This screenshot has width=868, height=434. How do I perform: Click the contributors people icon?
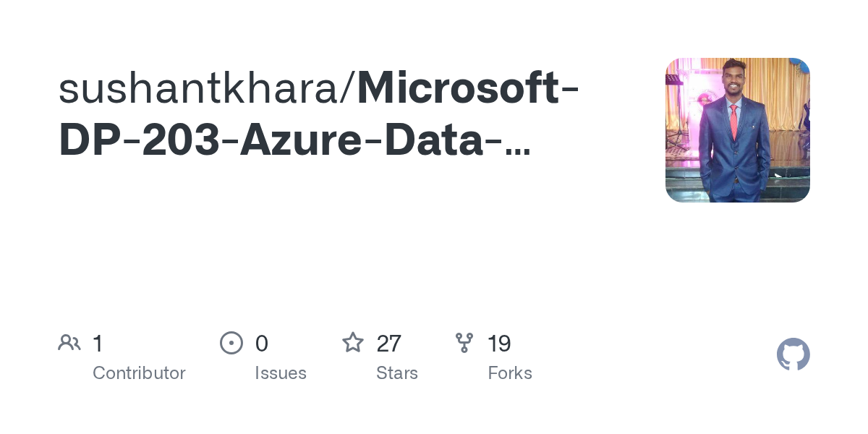69,343
